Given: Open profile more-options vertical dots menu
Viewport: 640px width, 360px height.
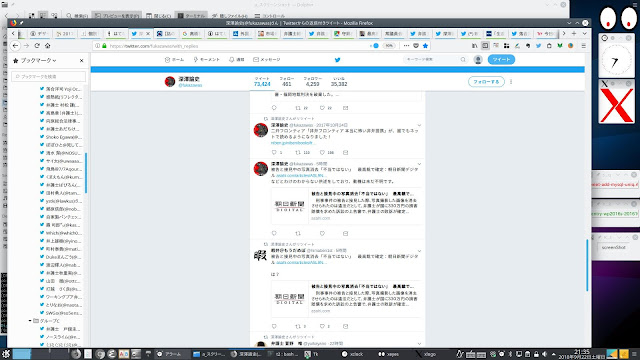Looking at the screenshot, I should tap(511, 82).
